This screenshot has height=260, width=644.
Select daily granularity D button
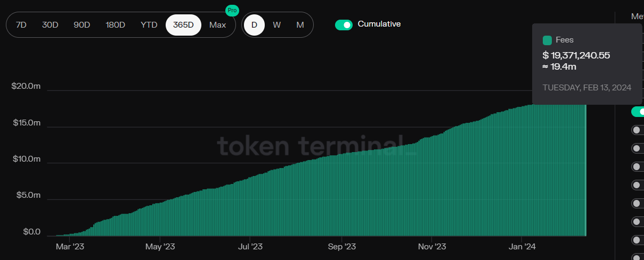(254, 25)
